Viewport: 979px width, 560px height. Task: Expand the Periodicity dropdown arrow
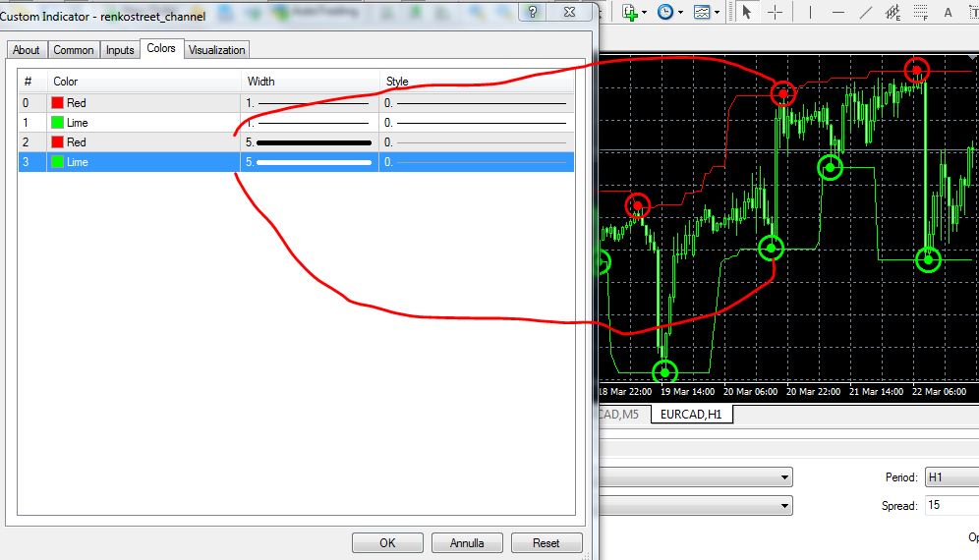(680, 12)
